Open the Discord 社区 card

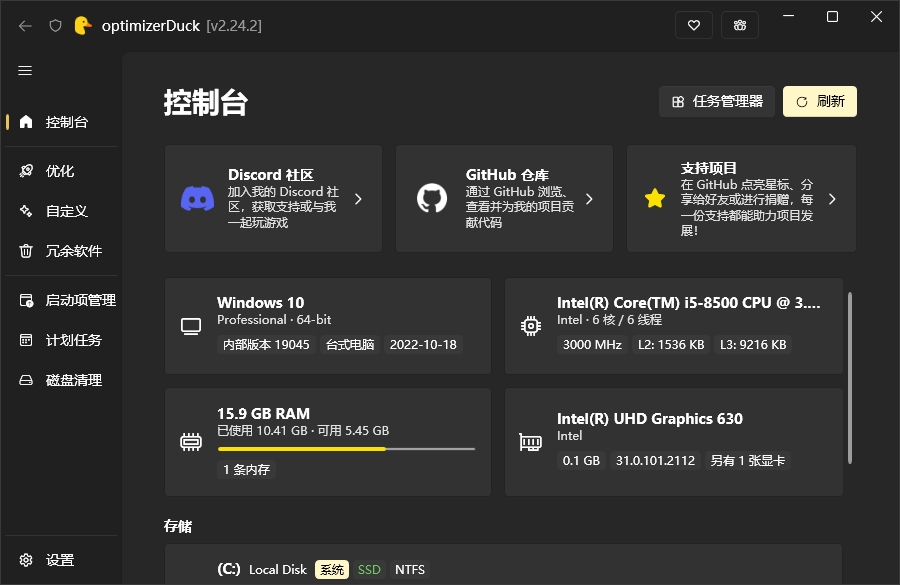pyautogui.click(x=273, y=199)
